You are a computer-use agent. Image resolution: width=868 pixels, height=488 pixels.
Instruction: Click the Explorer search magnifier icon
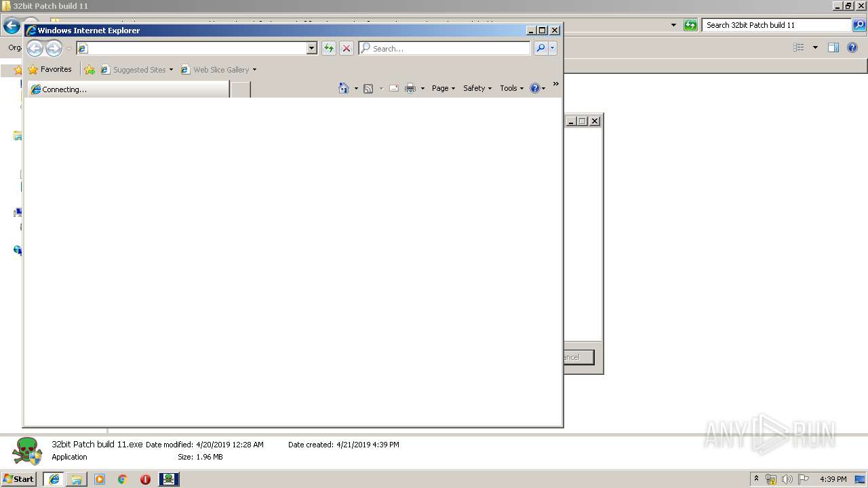pyautogui.click(x=859, y=25)
